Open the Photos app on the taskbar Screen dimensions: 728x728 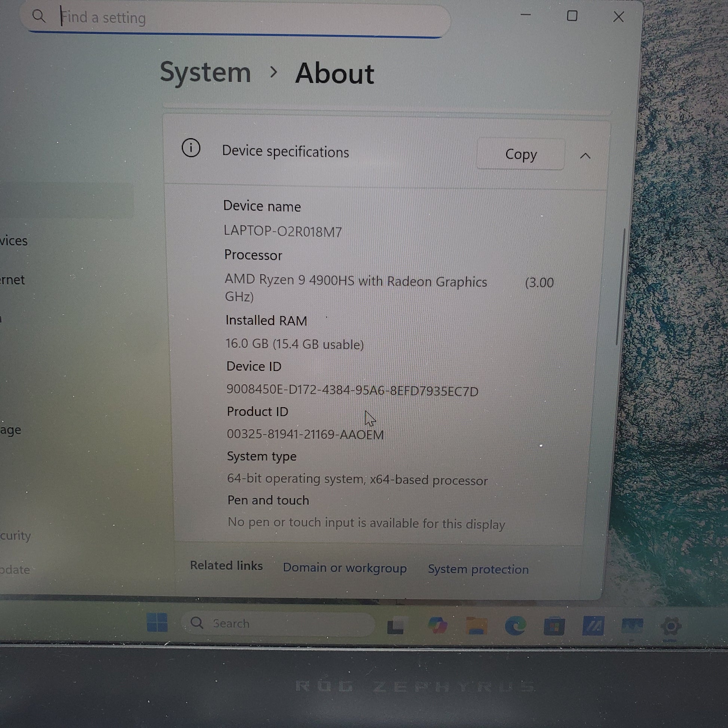[x=632, y=626]
